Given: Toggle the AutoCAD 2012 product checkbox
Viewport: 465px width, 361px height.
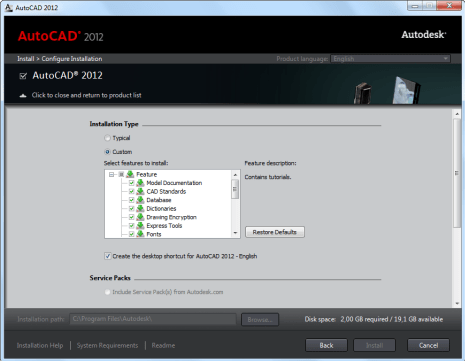Looking at the screenshot, I should [x=23, y=76].
